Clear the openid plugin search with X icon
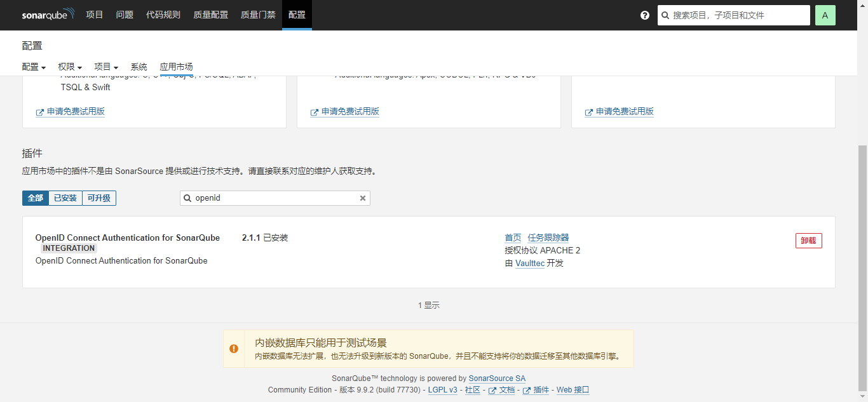Image resolution: width=868 pixels, height=402 pixels. pyautogui.click(x=363, y=198)
